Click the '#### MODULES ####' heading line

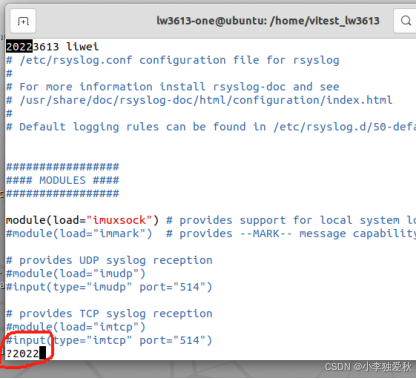point(62,180)
